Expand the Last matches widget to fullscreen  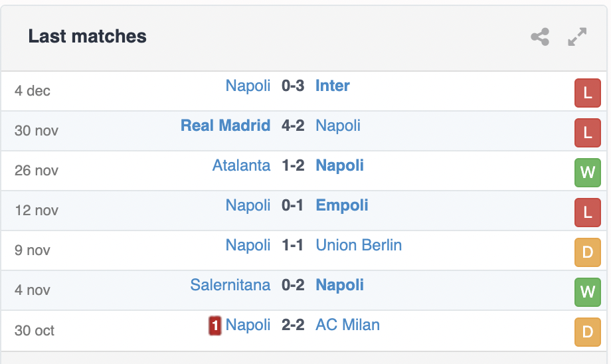click(x=577, y=37)
